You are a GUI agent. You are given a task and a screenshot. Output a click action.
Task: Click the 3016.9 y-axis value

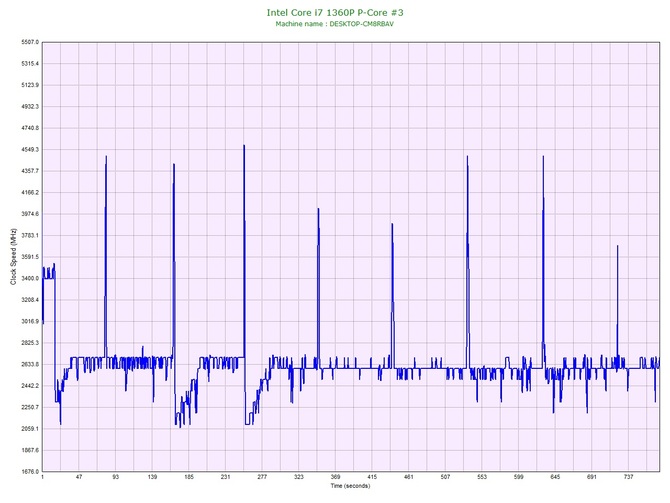point(30,321)
